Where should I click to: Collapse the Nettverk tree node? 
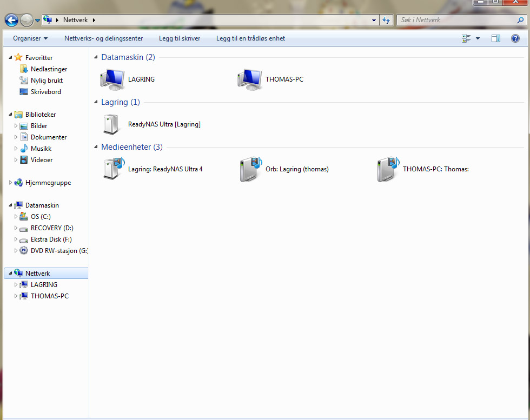pyautogui.click(x=10, y=274)
